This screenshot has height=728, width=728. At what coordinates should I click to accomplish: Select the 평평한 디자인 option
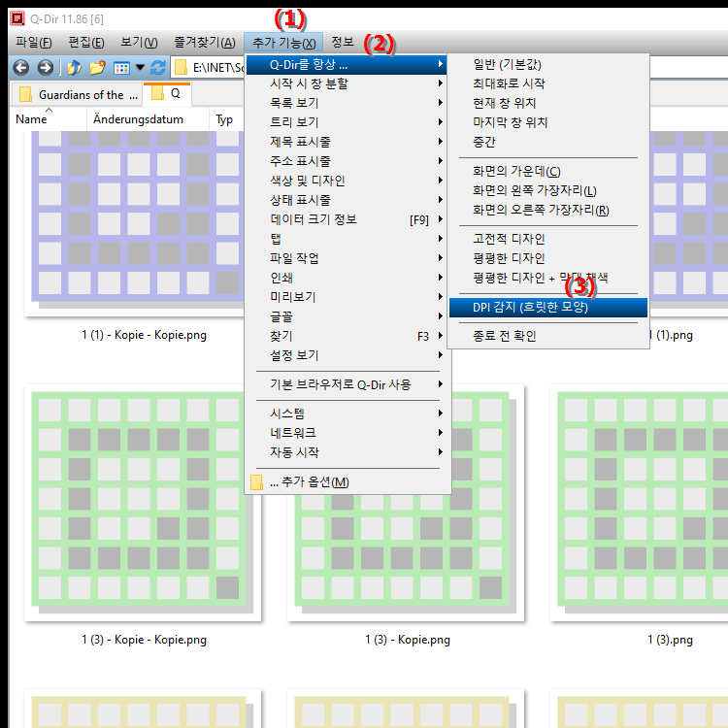tap(548, 258)
